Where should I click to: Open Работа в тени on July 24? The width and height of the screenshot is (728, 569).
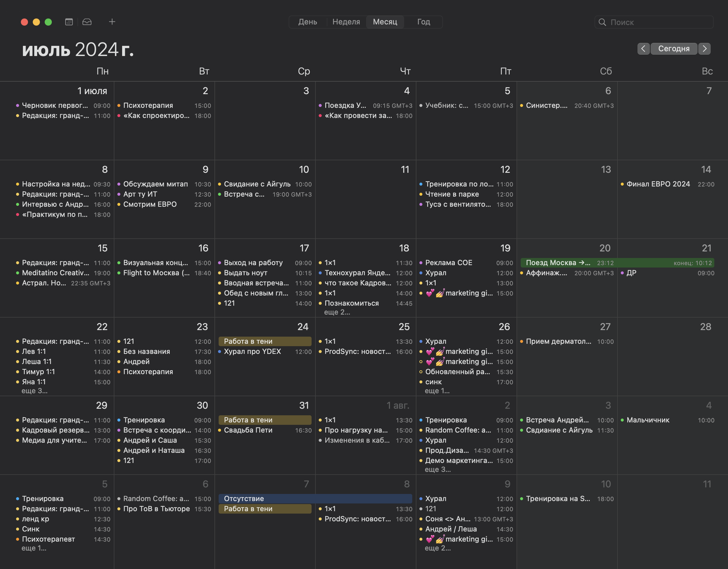pos(265,342)
